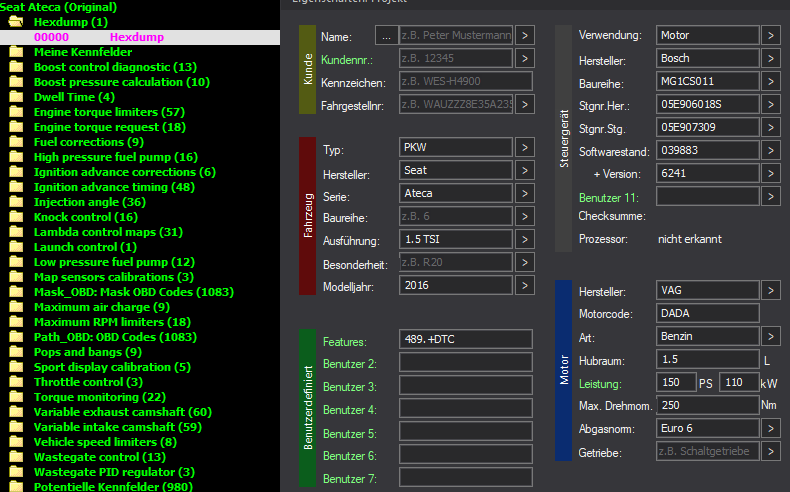The image size is (790, 492).
Task: Open Low pressure fuel pump (12) folder
Action: 114,262
